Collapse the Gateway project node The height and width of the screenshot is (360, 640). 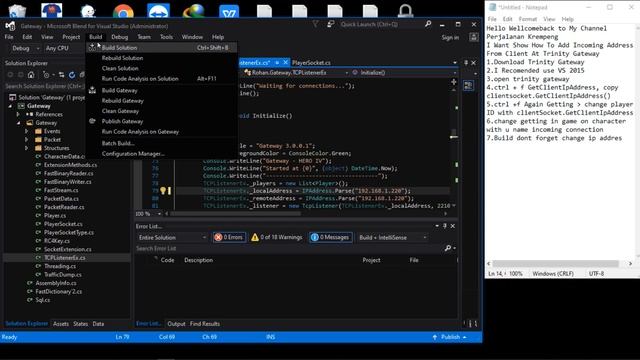[x=10, y=106]
